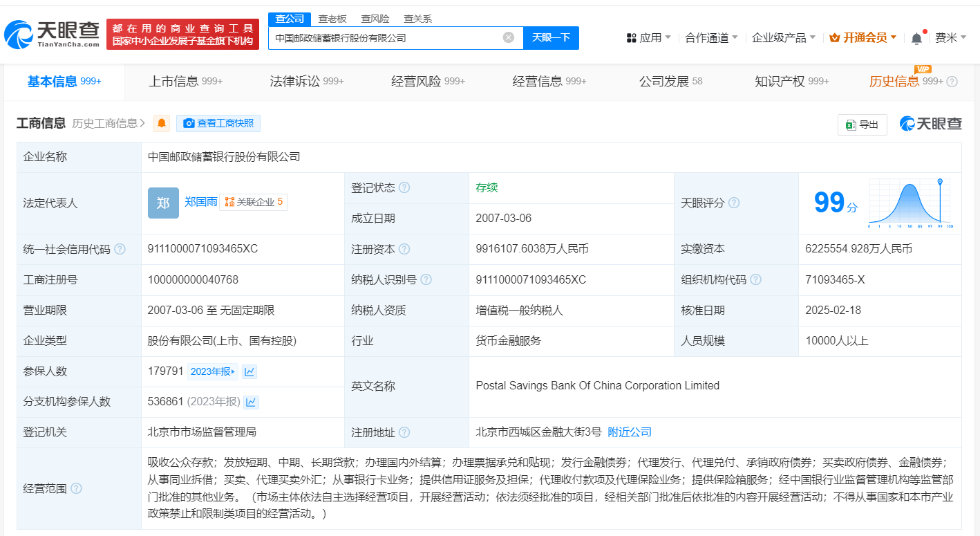980x536 pixels.
Task: Clear the search box with X icon
Action: [x=509, y=37]
